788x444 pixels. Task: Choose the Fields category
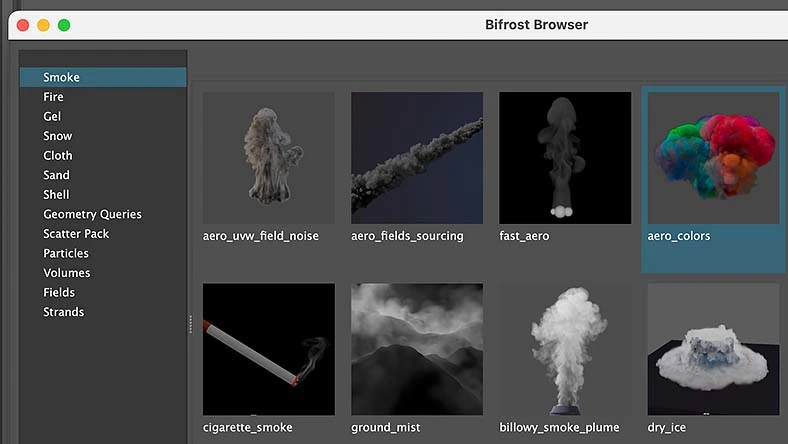[103, 293]
